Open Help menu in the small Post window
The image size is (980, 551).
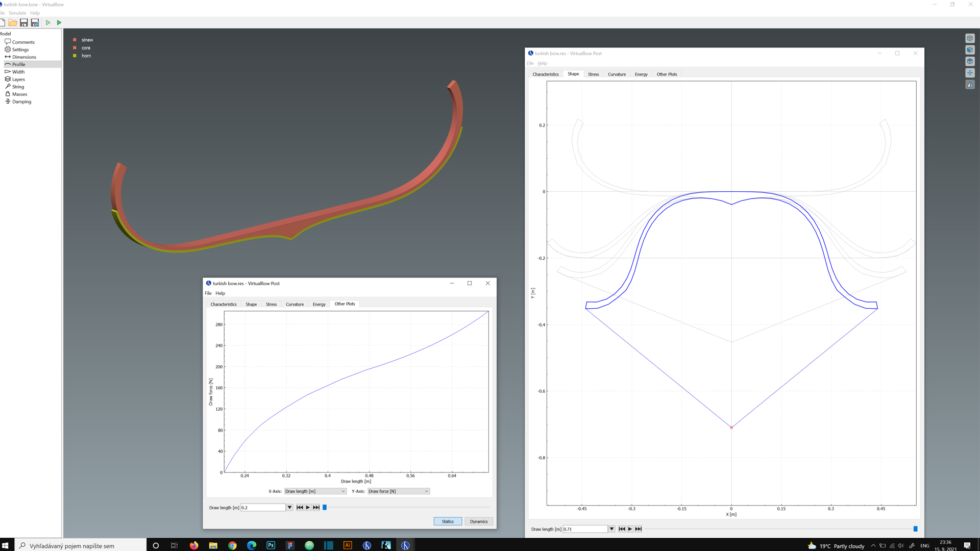[220, 293]
